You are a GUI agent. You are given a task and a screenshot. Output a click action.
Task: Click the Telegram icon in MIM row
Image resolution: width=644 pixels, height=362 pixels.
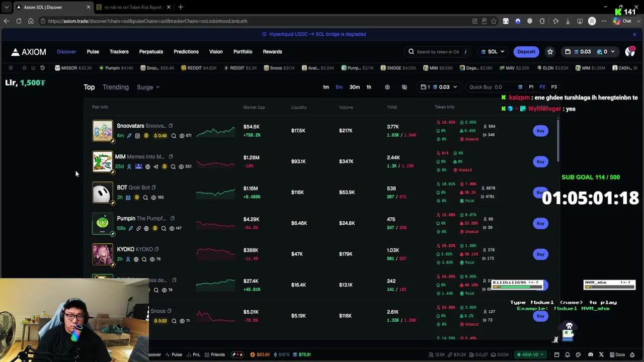(x=155, y=166)
